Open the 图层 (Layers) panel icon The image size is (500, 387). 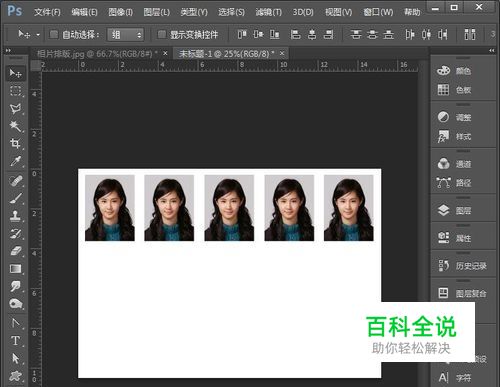click(x=443, y=210)
